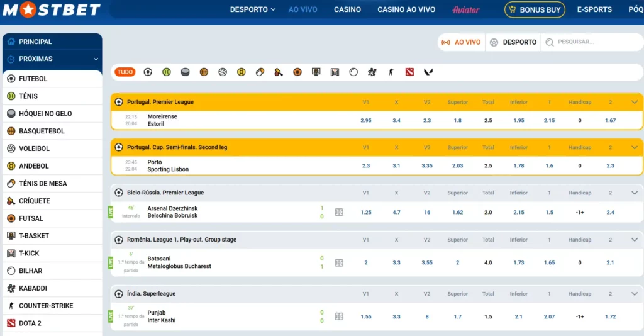Open DOTA 2 in the sidebar
Screen dimensions: 644x336
point(52,323)
